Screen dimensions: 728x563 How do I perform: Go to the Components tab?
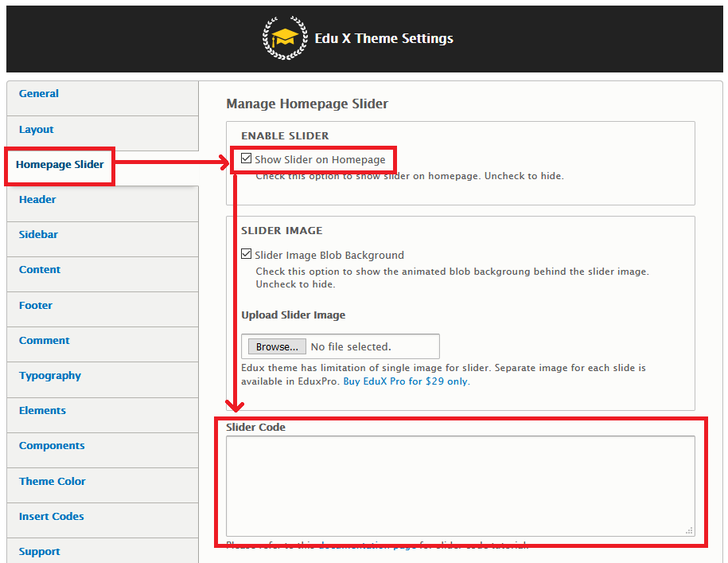point(52,446)
